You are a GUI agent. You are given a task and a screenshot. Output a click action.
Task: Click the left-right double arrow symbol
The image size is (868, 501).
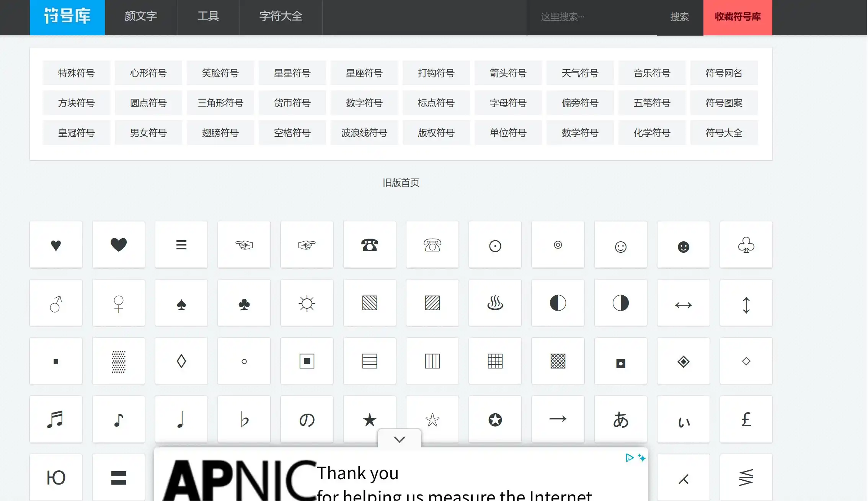684,303
